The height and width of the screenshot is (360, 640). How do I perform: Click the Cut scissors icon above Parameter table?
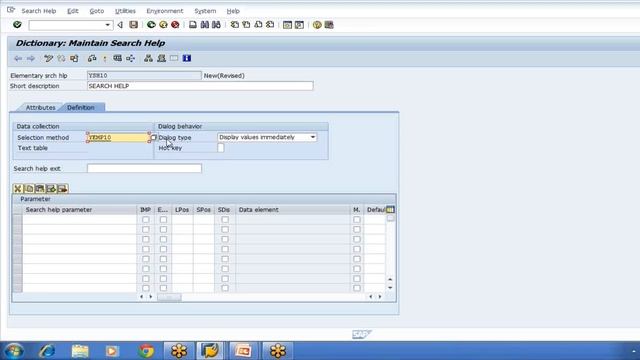[x=18, y=189]
